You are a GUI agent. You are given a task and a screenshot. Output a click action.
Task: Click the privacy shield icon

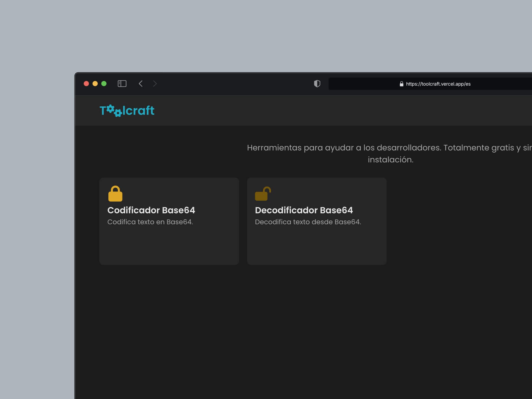click(x=317, y=84)
